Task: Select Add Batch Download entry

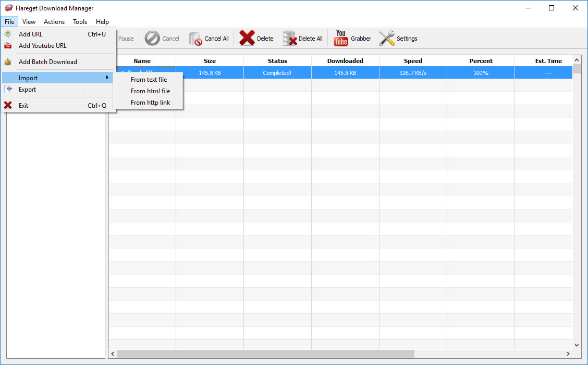Action: (58, 62)
